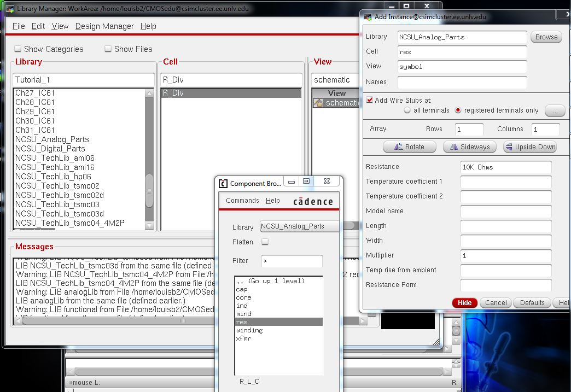Uncheck Add Wire Stubs at checkbox
The image size is (571, 392).
click(370, 101)
